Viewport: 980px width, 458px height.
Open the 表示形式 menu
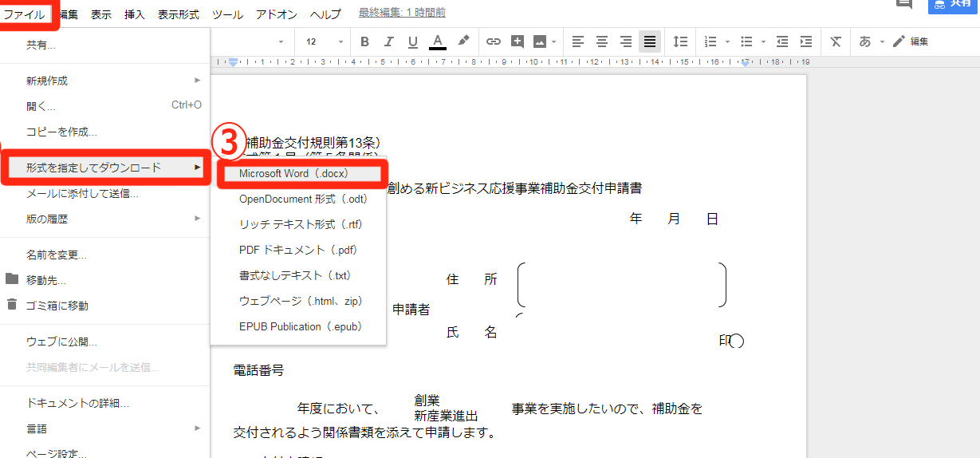179,14
